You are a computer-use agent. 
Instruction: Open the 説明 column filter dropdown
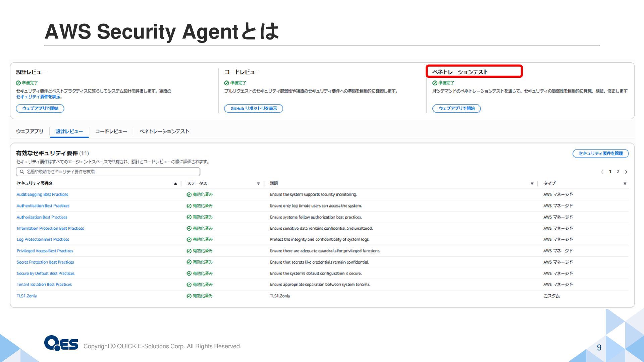[532, 183]
